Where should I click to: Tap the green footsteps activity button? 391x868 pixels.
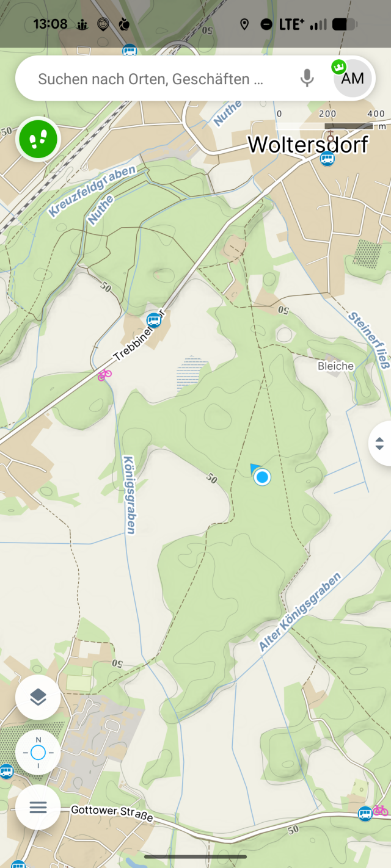[x=38, y=139]
